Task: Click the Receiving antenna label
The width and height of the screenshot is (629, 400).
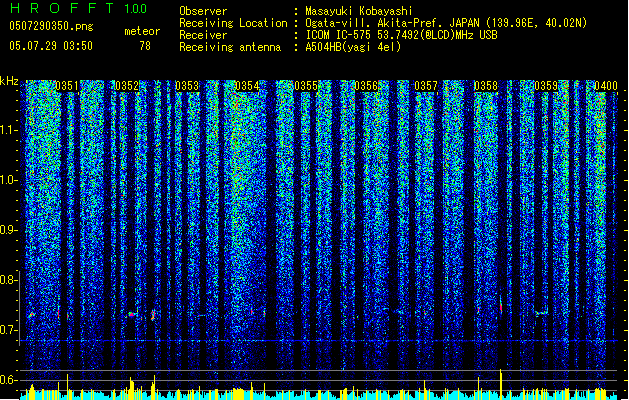Action: [x=230, y=47]
